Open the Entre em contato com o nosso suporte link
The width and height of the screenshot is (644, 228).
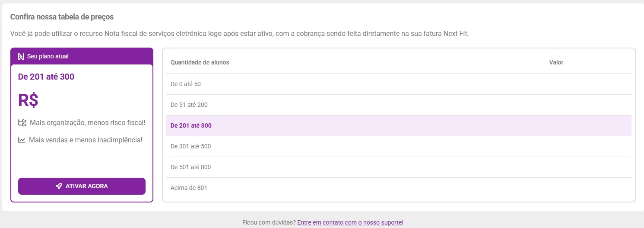pos(350,222)
